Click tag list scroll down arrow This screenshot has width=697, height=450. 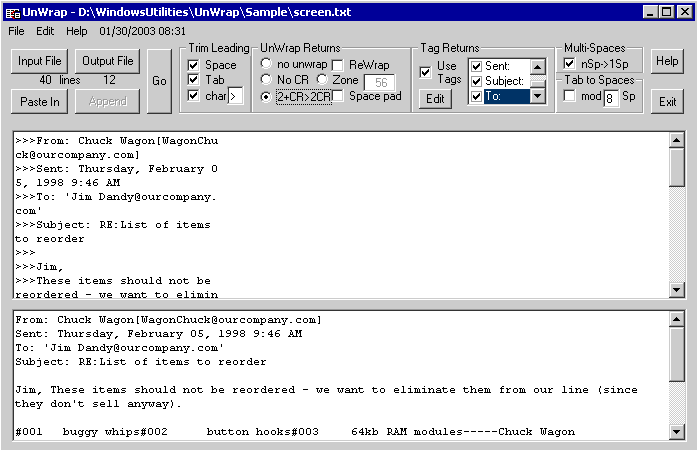click(x=537, y=96)
